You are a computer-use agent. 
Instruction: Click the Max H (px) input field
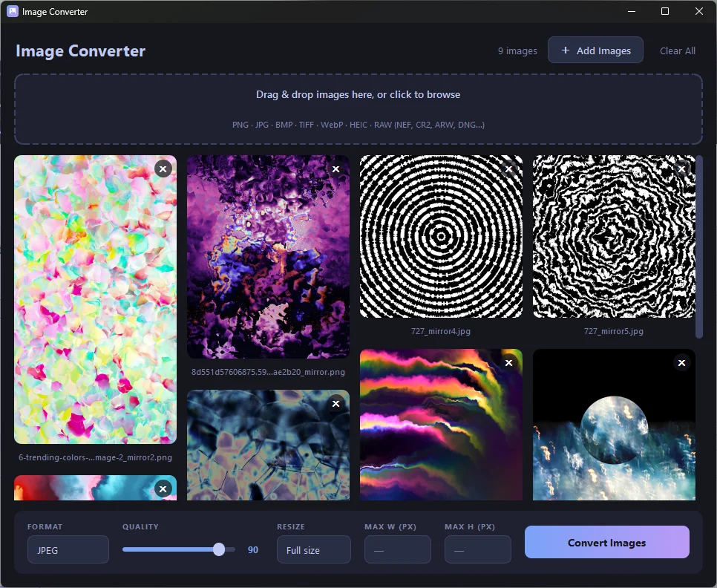478,549
